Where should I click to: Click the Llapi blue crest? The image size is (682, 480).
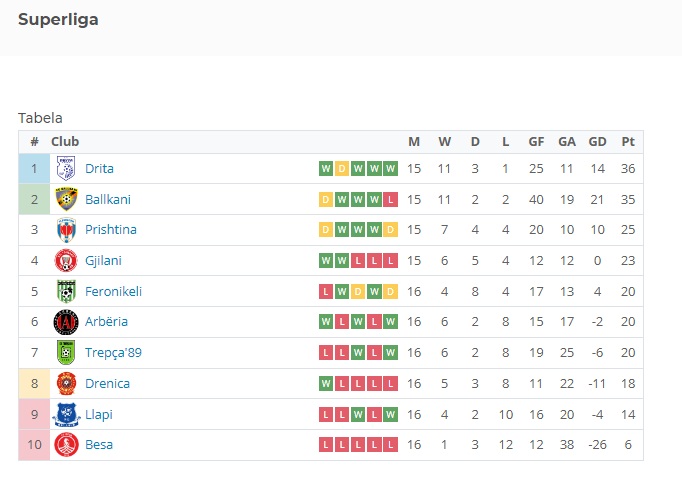[66, 414]
